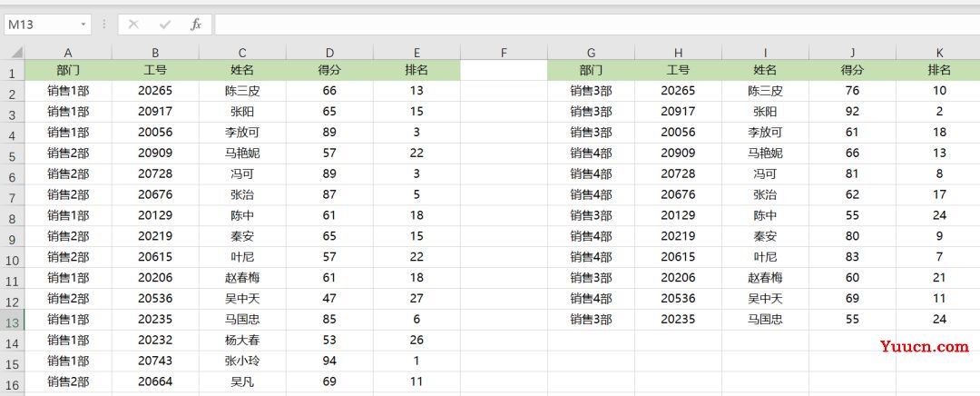The height and width of the screenshot is (396, 980).
Task: Click the Name Box showing M13
Action: 41,25
